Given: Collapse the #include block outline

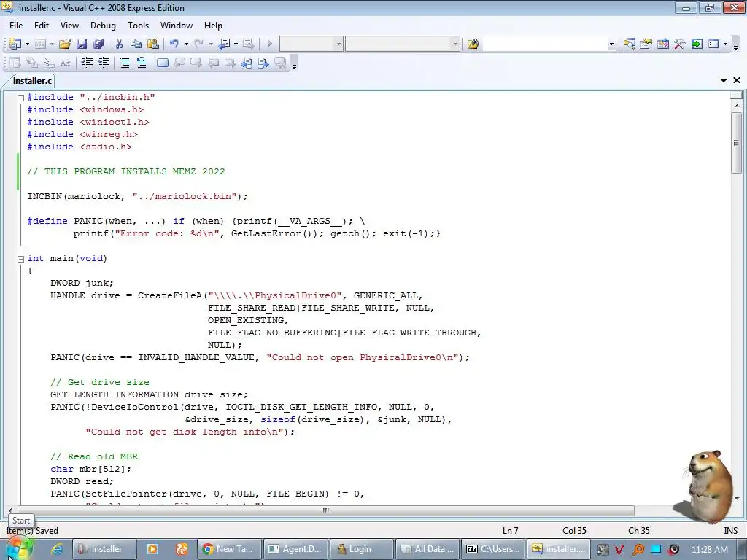Looking at the screenshot, I should click(20, 98).
